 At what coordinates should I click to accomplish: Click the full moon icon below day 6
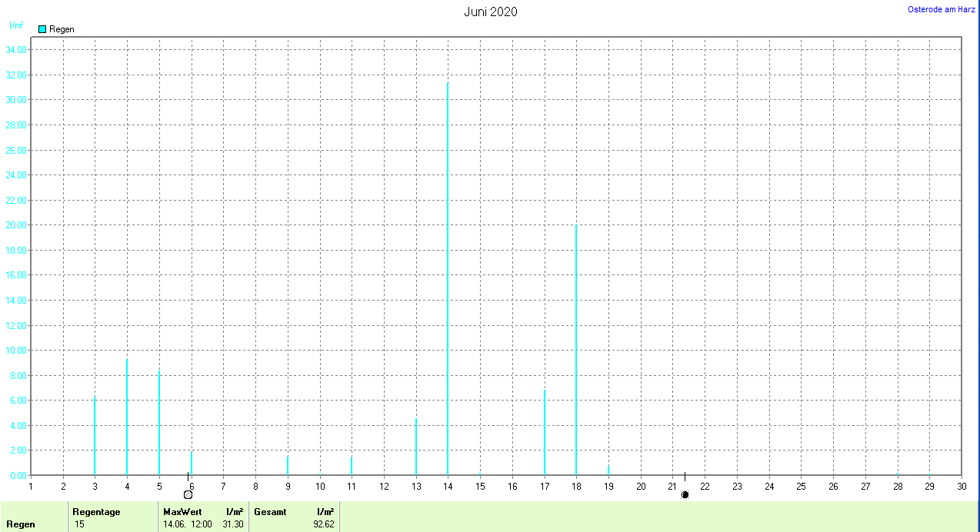point(188,494)
